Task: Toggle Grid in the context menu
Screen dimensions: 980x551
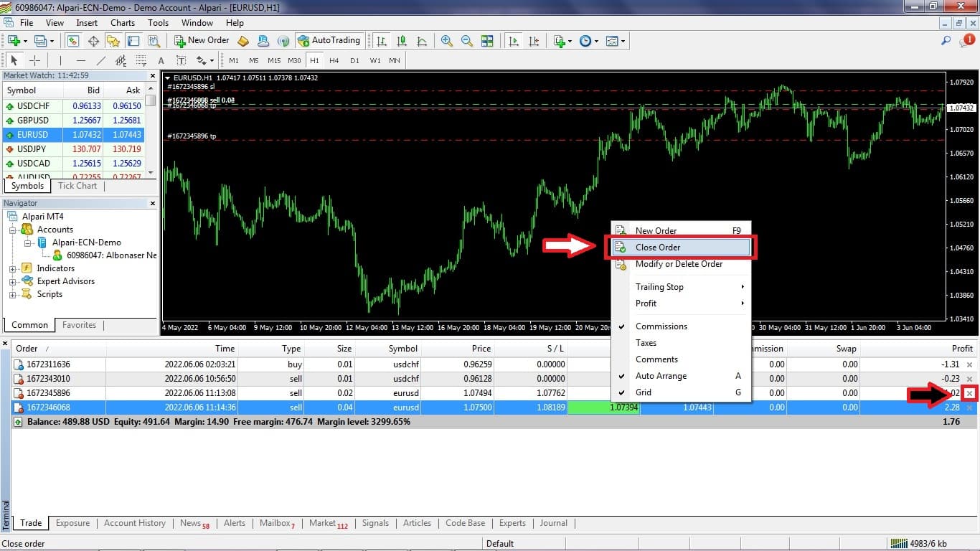Action: (x=644, y=392)
